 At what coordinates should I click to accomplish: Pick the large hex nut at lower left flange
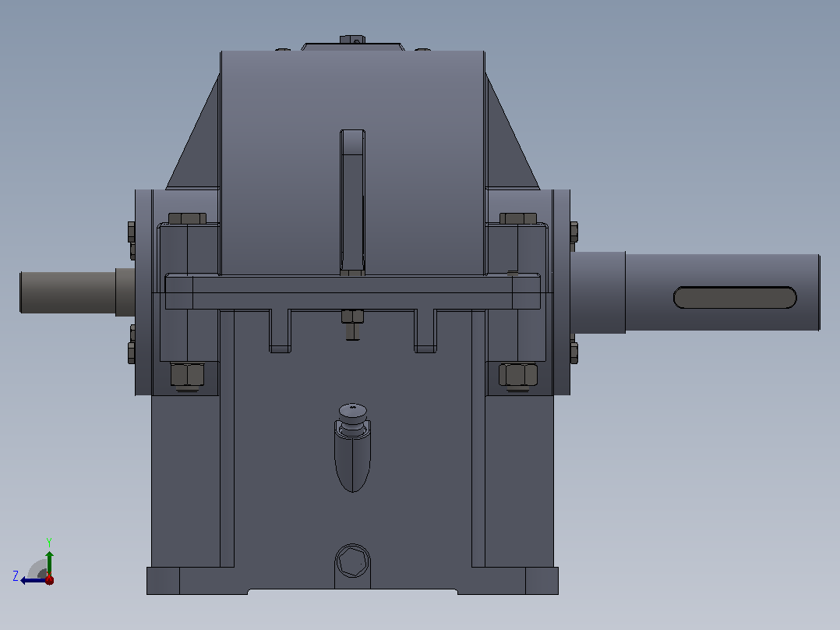click(187, 374)
